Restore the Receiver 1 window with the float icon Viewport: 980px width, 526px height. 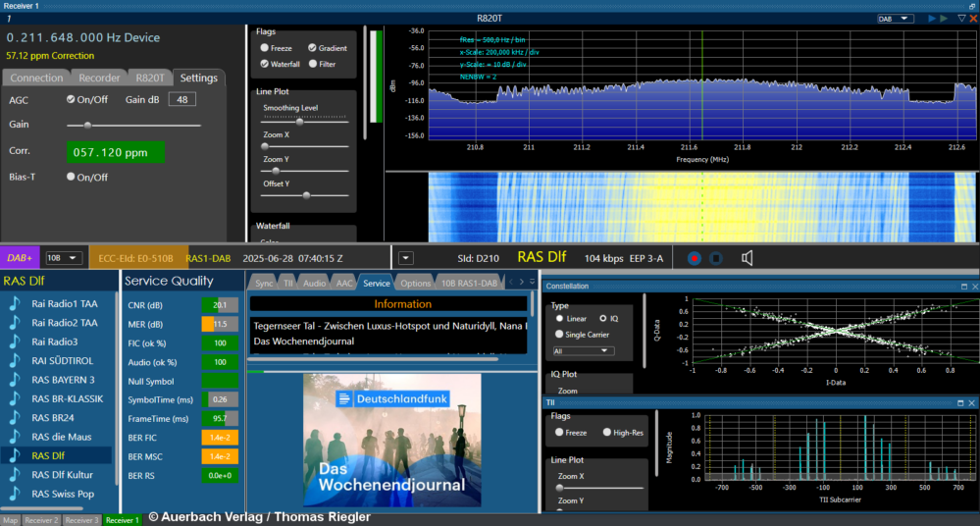972,6
